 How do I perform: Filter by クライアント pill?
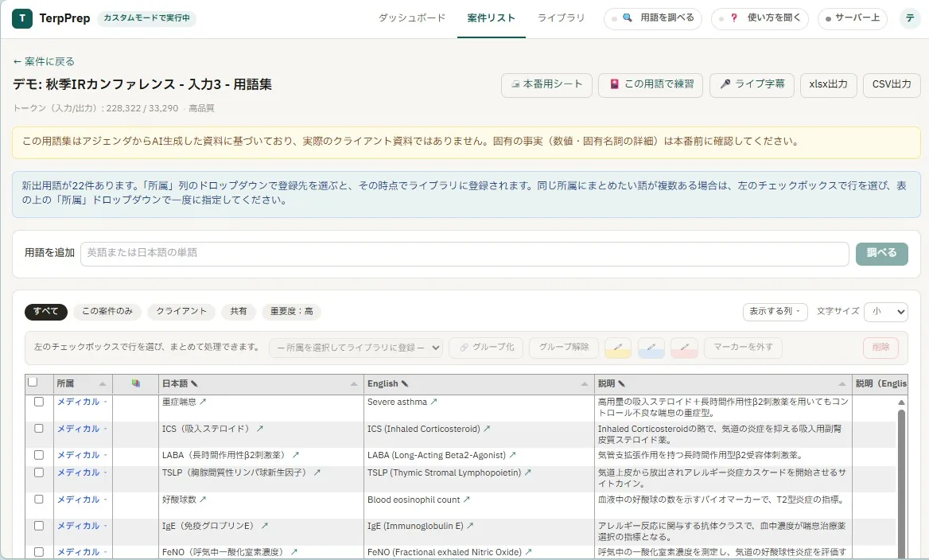[181, 311]
